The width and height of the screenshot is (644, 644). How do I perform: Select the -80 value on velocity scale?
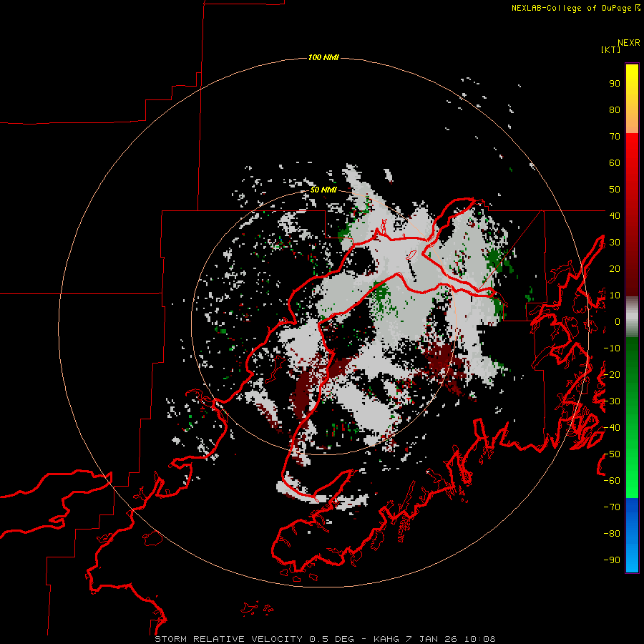(612, 534)
